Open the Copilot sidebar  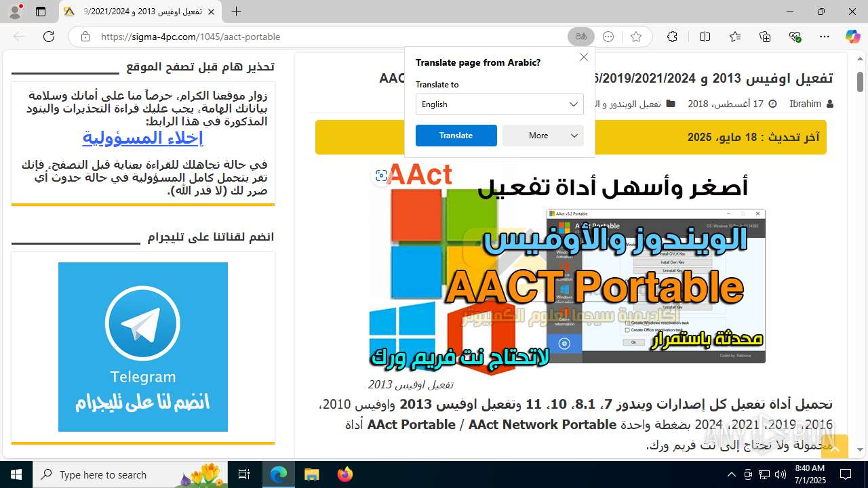pos(852,37)
